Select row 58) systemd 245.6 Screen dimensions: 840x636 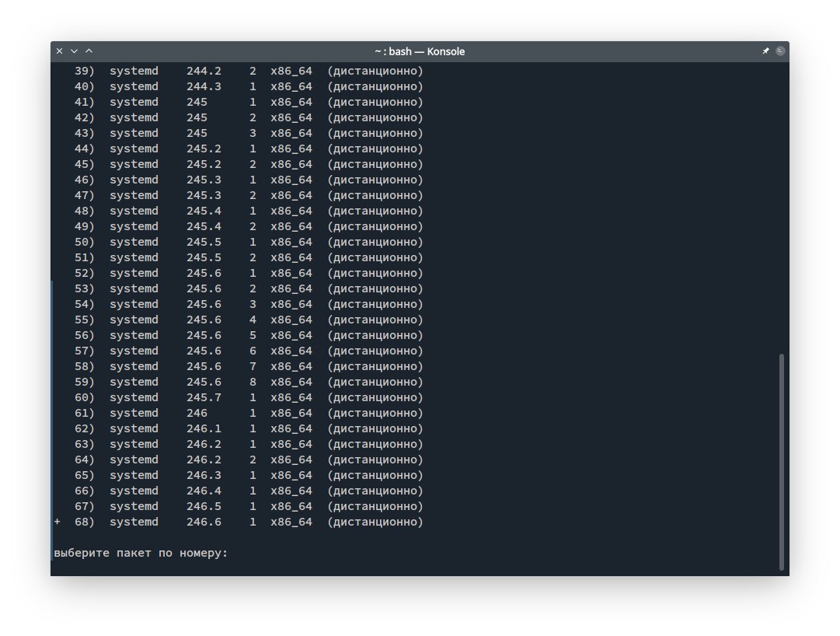coord(249,366)
